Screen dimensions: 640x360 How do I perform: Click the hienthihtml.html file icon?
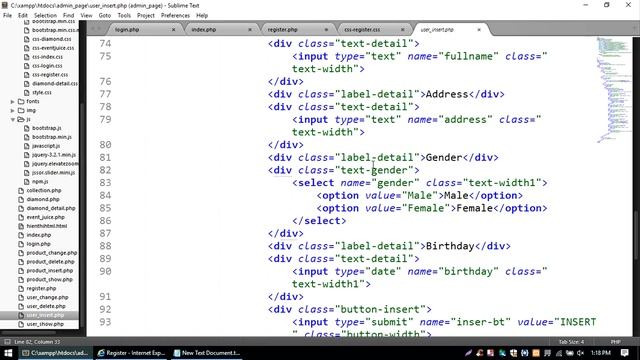pos(21,226)
